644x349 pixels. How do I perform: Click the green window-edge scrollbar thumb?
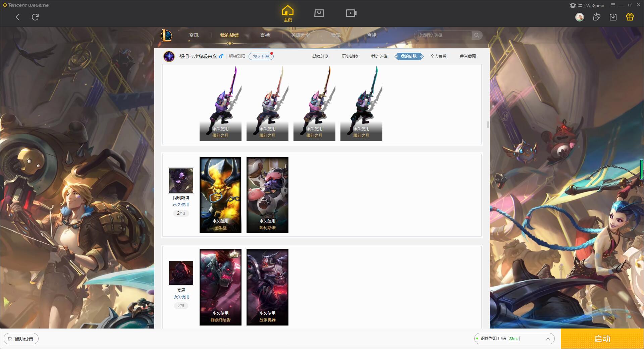point(642,169)
